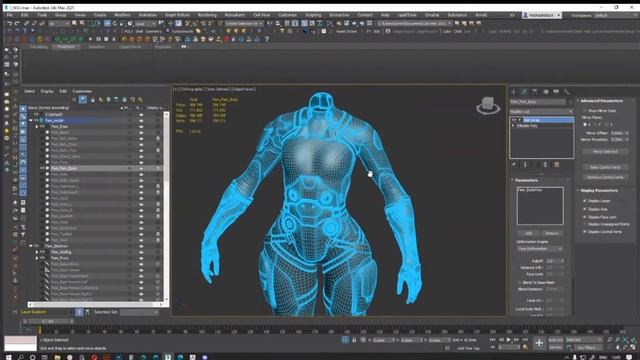This screenshot has height=360, width=640.
Task: Toggle Display Unassigned Points checkbox
Action: (x=585, y=224)
